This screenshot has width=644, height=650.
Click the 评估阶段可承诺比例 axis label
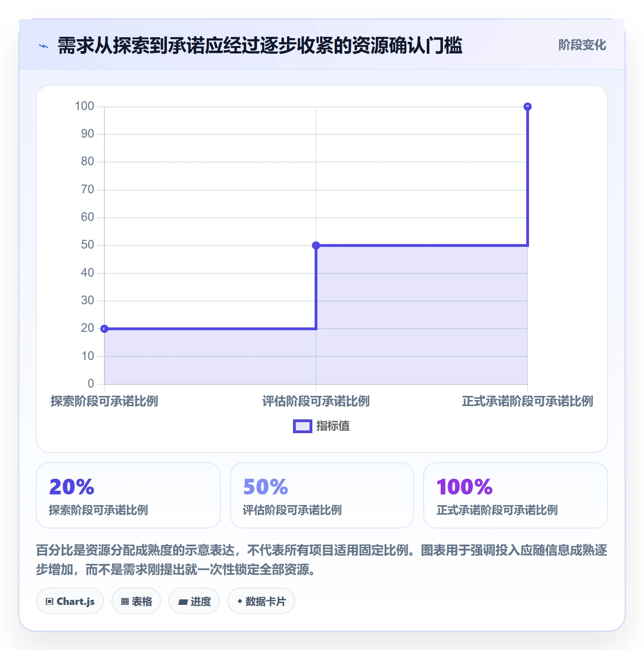316,401
